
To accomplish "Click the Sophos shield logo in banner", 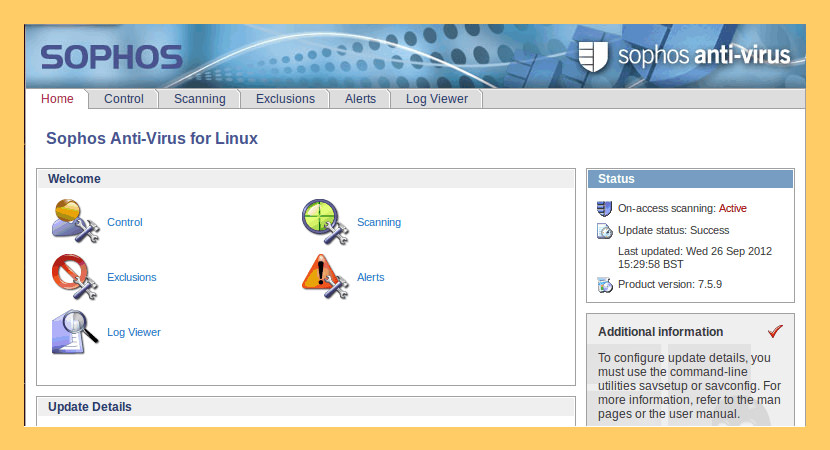I will coord(592,56).
